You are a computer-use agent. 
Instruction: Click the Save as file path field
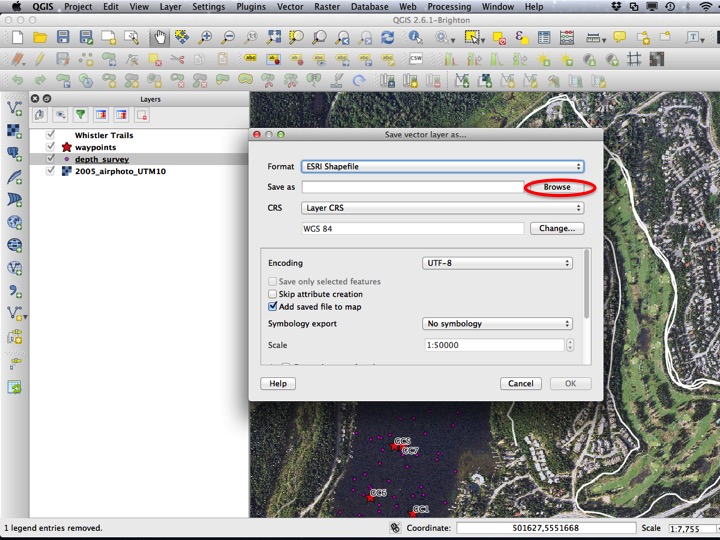(413, 187)
